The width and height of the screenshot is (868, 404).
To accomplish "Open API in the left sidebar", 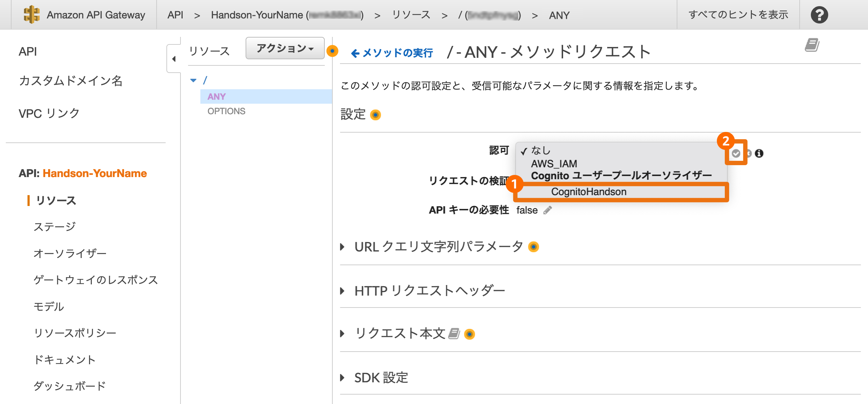I will pos(28,52).
